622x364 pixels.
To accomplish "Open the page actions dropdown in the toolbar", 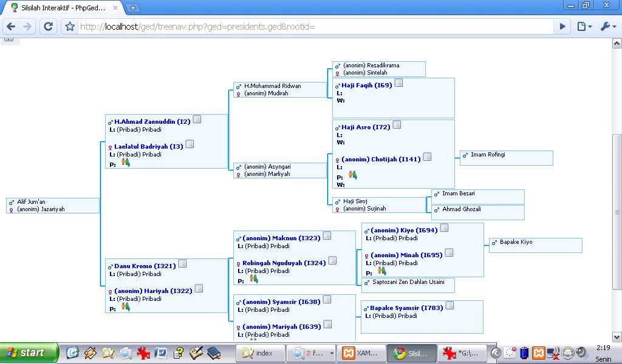I will point(583,26).
